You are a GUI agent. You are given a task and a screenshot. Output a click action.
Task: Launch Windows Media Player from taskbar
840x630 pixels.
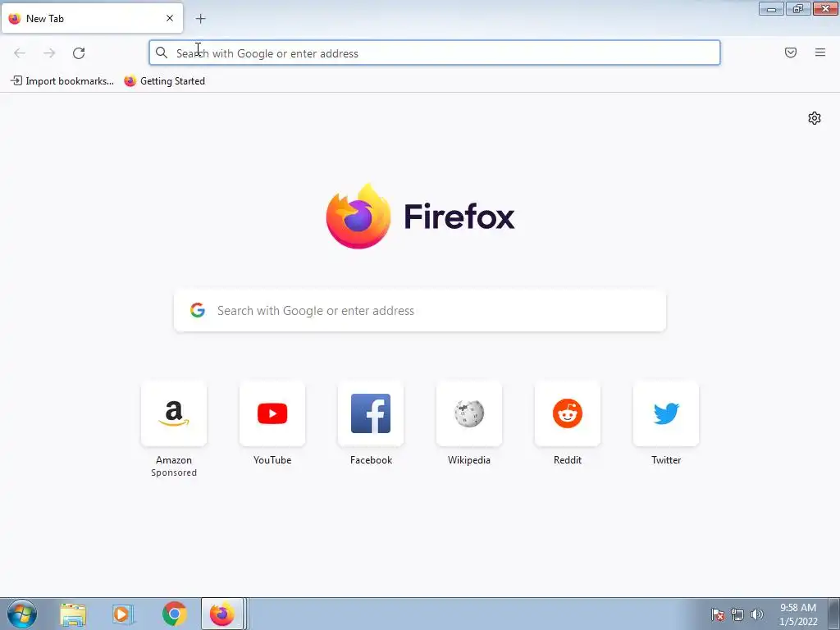pyautogui.click(x=123, y=614)
